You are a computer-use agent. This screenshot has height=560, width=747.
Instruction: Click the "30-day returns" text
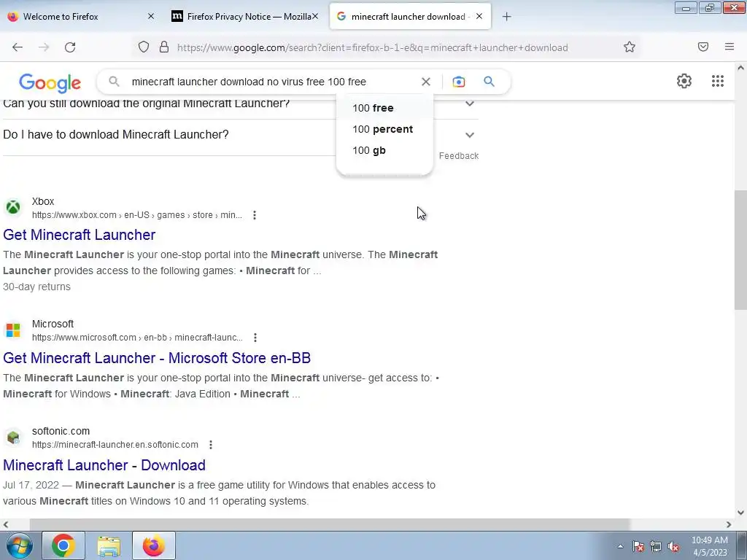pyautogui.click(x=36, y=287)
